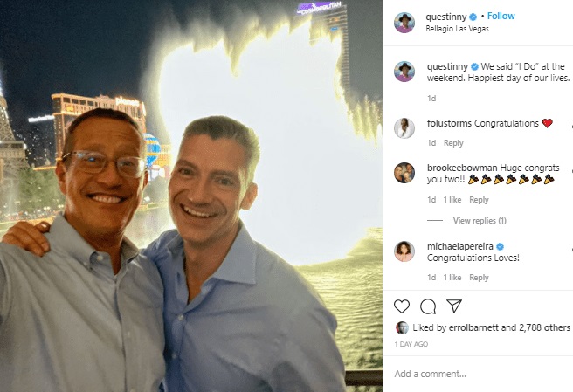Open michaelapereira profile picture
The image size is (573, 392).
tap(404, 251)
